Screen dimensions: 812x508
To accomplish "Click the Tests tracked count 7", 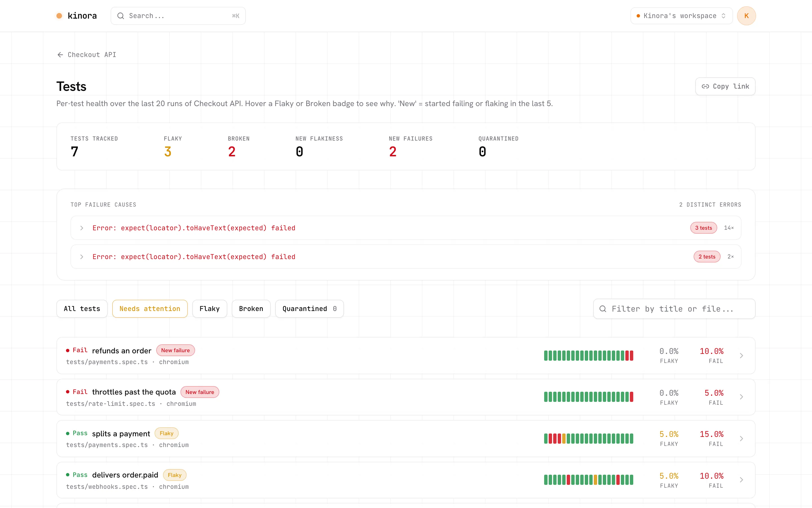I will point(74,152).
